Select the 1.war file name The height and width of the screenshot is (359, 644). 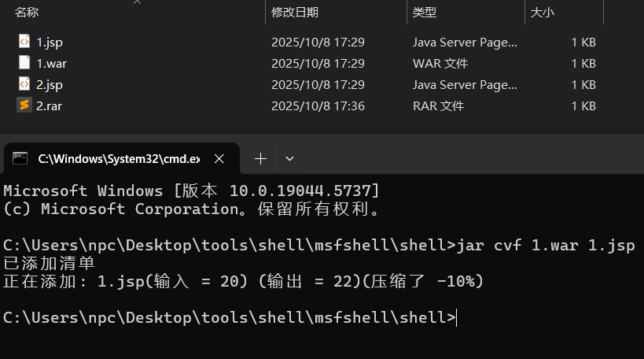tap(51, 63)
